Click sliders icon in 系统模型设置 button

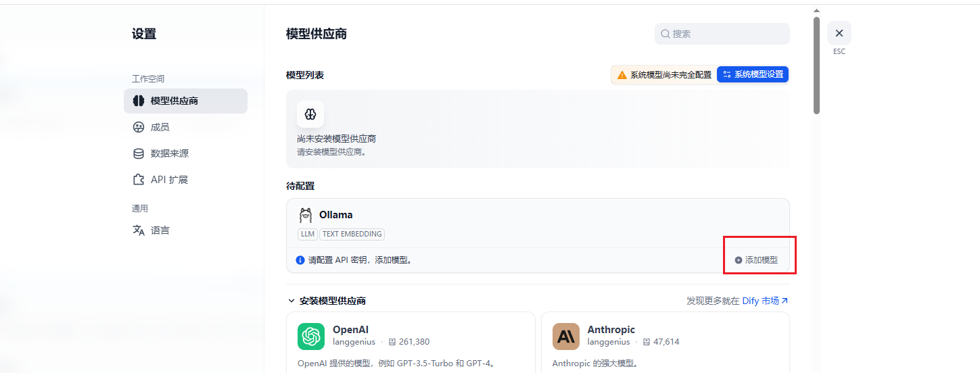pyautogui.click(x=727, y=74)
